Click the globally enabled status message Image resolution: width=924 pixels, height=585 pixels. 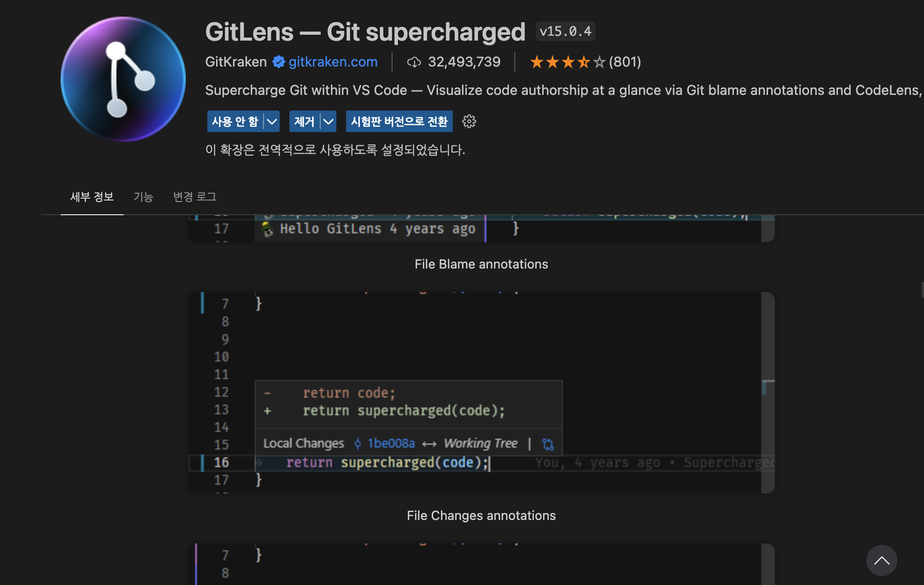pos(335,150)
